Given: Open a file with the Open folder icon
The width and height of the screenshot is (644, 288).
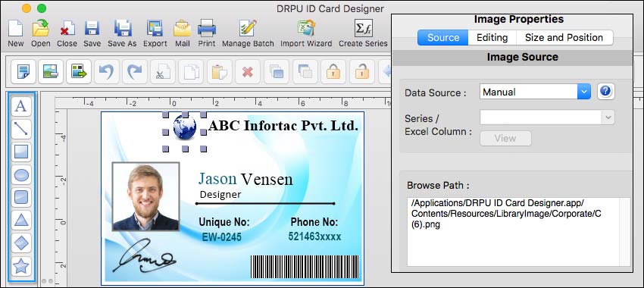Looking at the screenshot, I should (x=41, y=28).
